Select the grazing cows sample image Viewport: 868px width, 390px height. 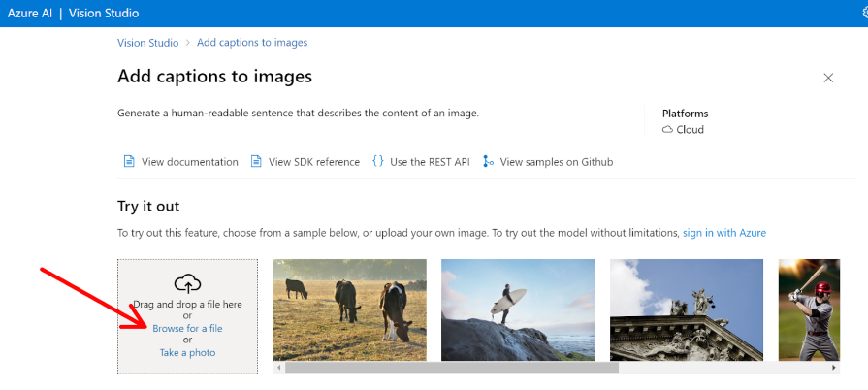click(x=349, y=309)
